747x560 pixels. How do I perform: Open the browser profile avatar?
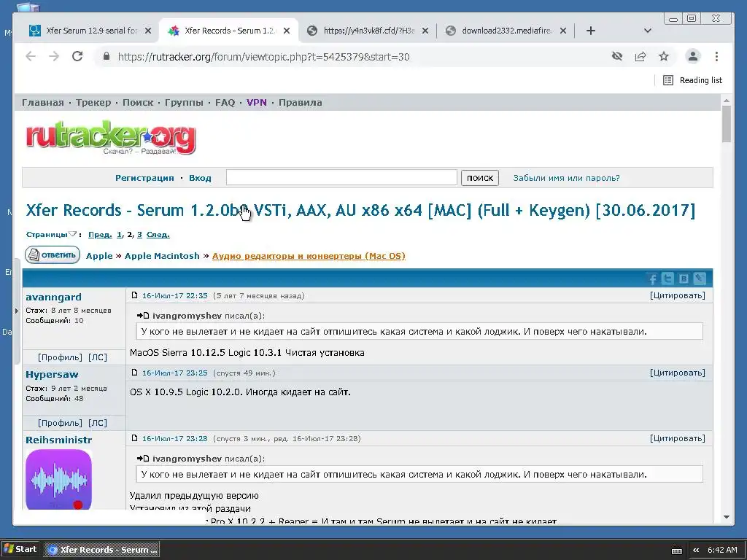click(693, 57)
